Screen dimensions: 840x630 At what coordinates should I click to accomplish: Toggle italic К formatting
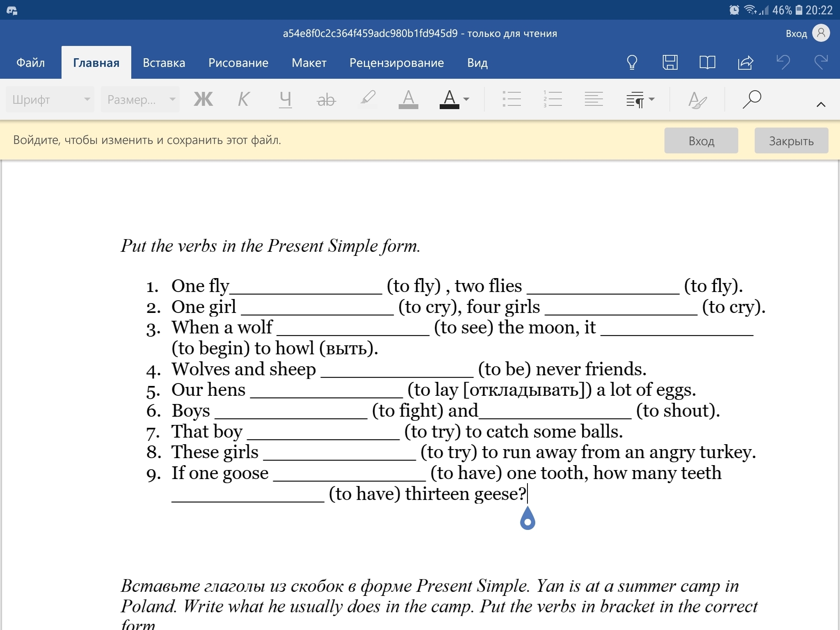coord(244,99)
